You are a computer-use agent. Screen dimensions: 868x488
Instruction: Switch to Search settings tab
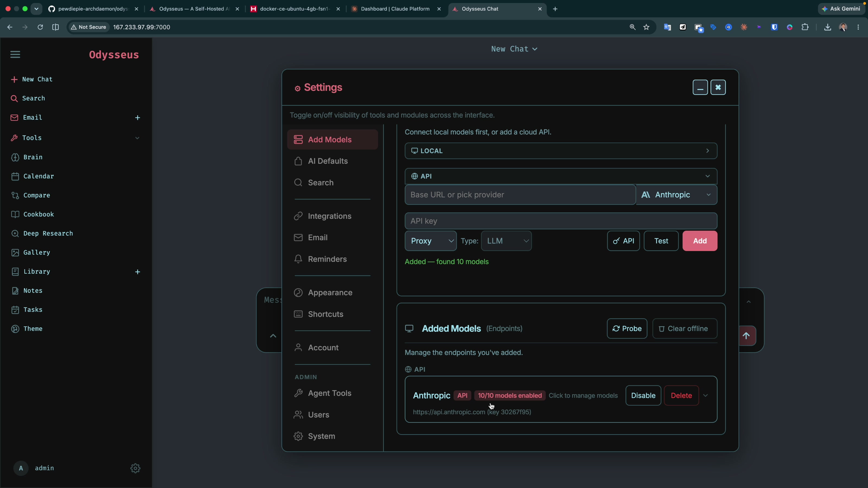coord(332,182)
